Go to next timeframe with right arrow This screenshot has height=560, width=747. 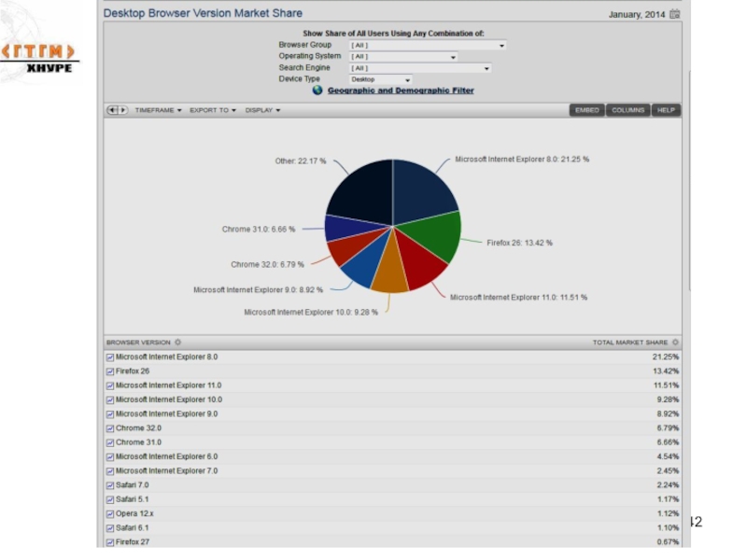[x=123, y=110]
